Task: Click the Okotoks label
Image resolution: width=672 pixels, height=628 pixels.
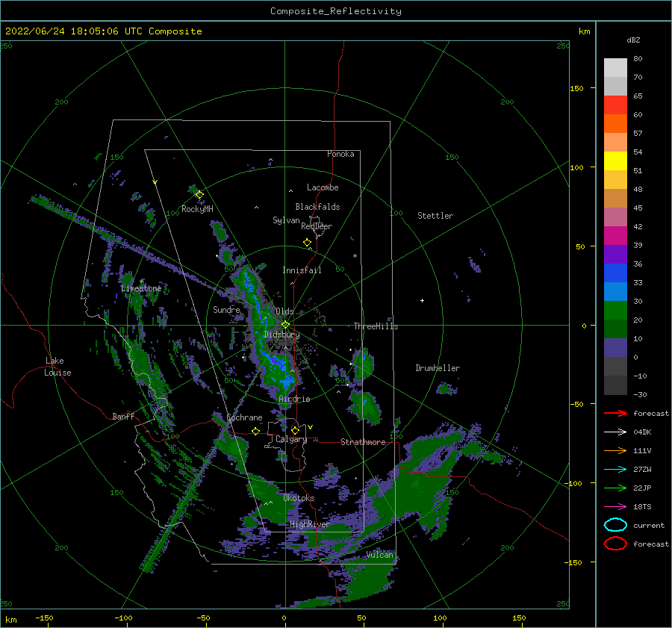Action: [299, 498]
